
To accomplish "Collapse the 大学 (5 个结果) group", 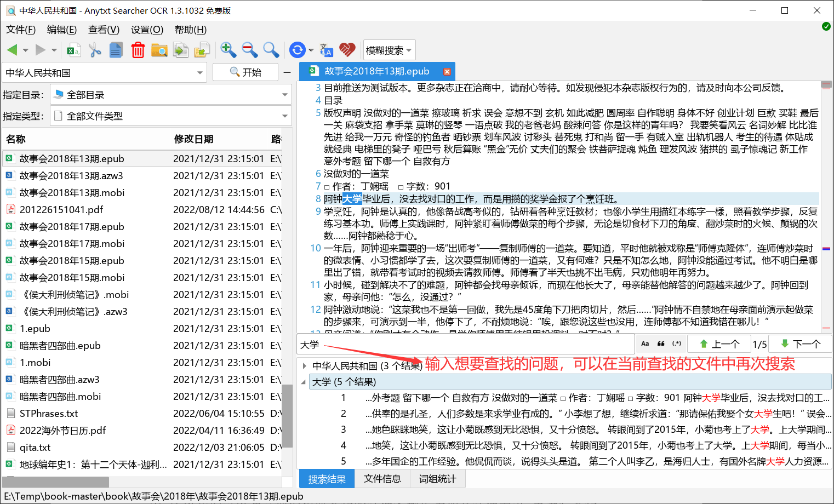I will [304, 382].
